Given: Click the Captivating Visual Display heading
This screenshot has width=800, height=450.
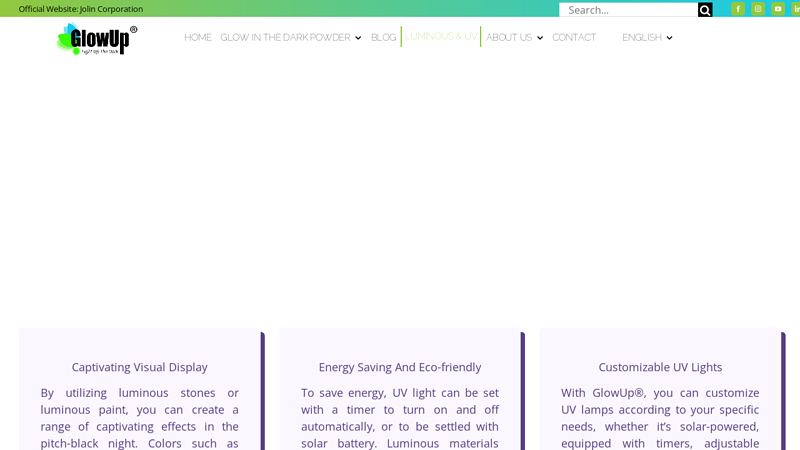Looking at the screenshot, I should tap(139, 367).
